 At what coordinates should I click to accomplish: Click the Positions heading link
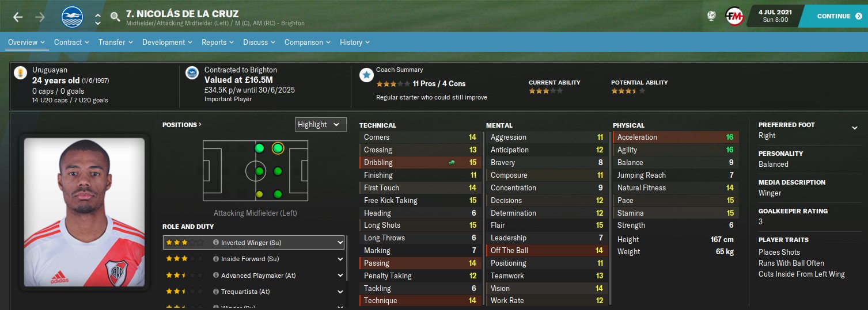click(x=182, y=124)
